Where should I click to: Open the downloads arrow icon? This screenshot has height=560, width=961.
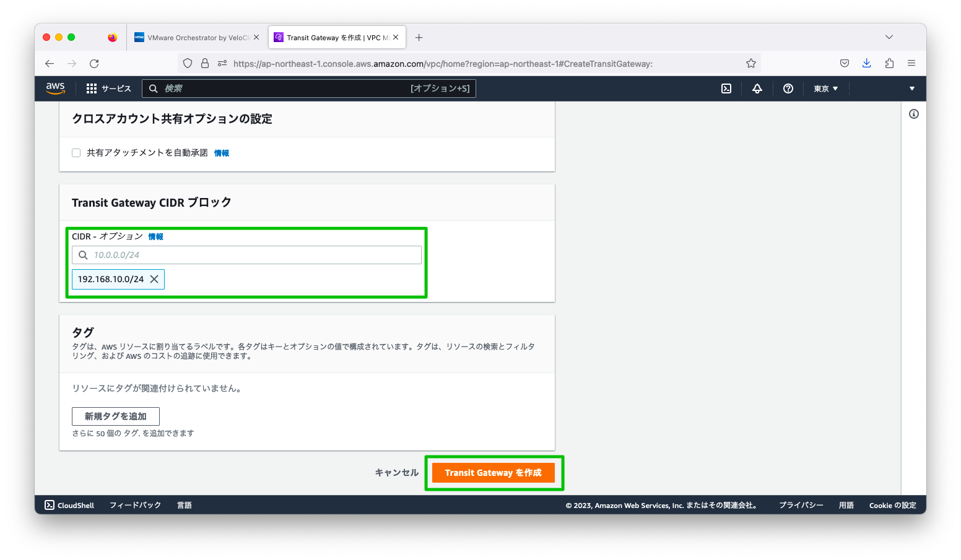pyautogui.click(x=866, y=63)
